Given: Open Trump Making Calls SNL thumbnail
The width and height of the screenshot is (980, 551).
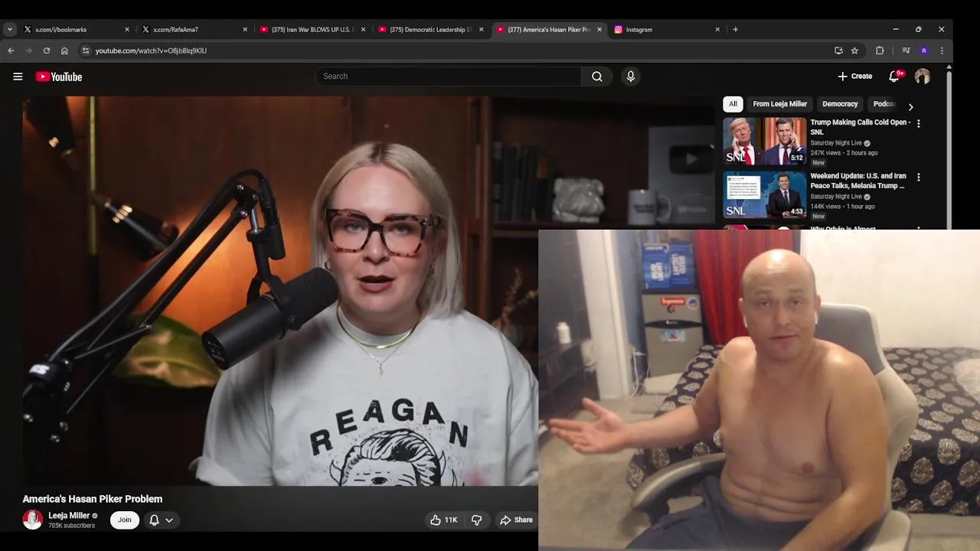Looking at the screenshot, I should [765, 141].
